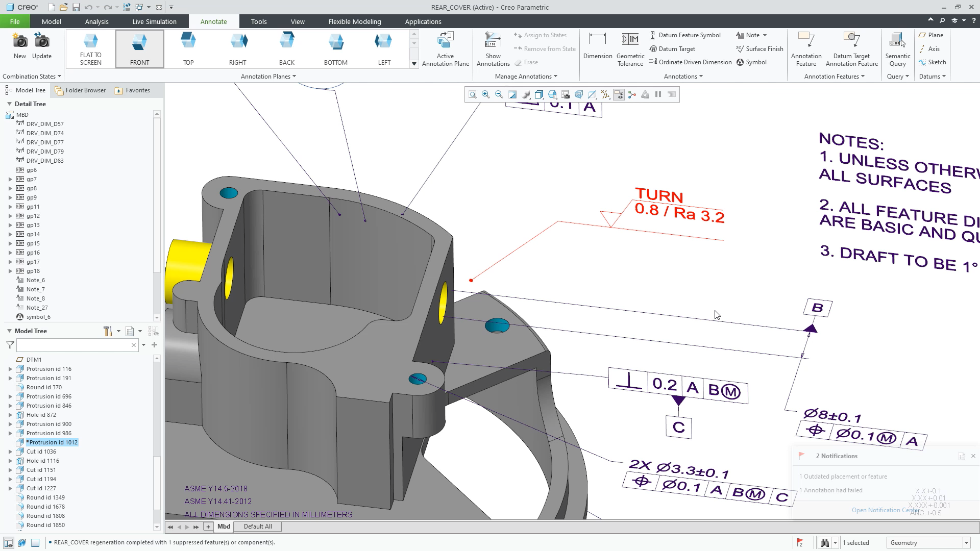Expand Protrusion id 116 in Model Tree
This screenshot has height=551, width=980.
[10, 369]
